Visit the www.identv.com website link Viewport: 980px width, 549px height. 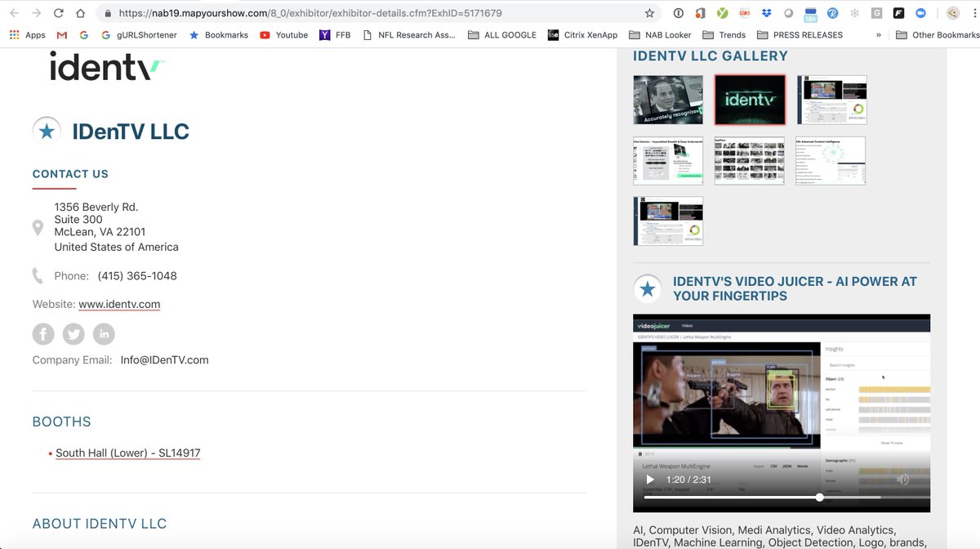(119, 304)
